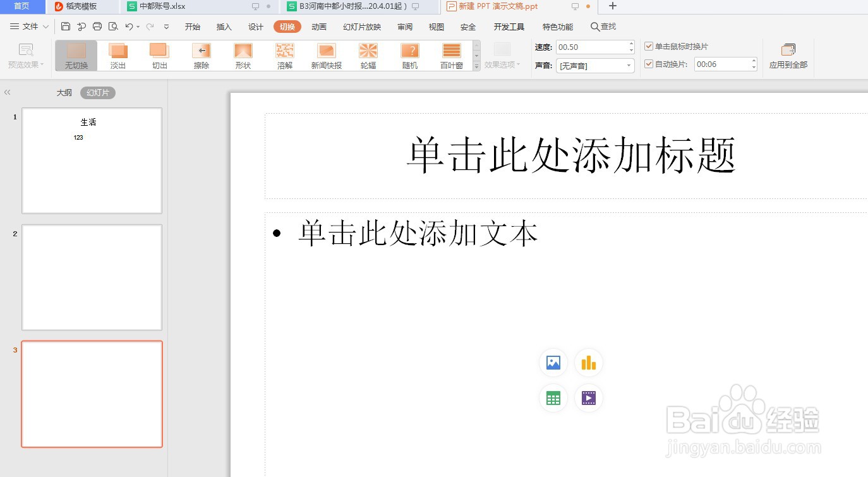Image resolution: width=868 pixels, height=477 pixels.
Task: Select the 擦除 (Wipe) transition effect
Action: (x=201, y=55)
